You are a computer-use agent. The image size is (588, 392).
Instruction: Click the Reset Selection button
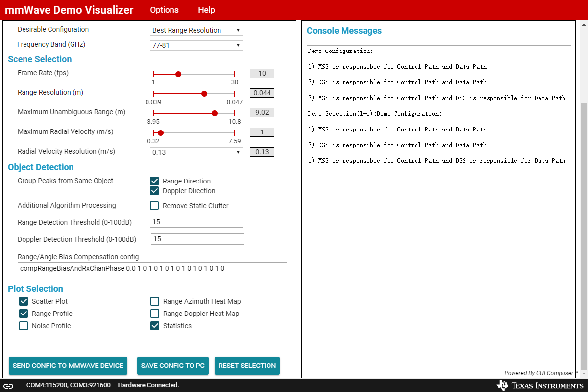(x=247, y=366)
